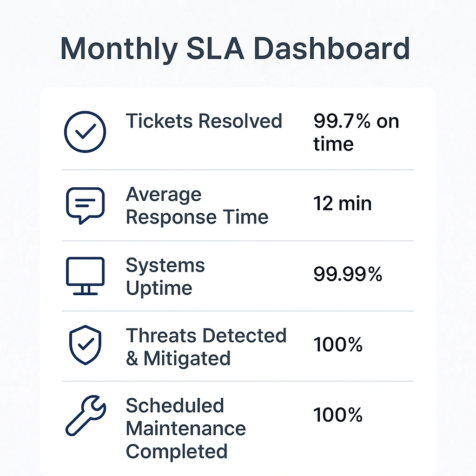Click the divider line below Average Response Time
This screenshot has width=476, height=476.
pos(238,241)
